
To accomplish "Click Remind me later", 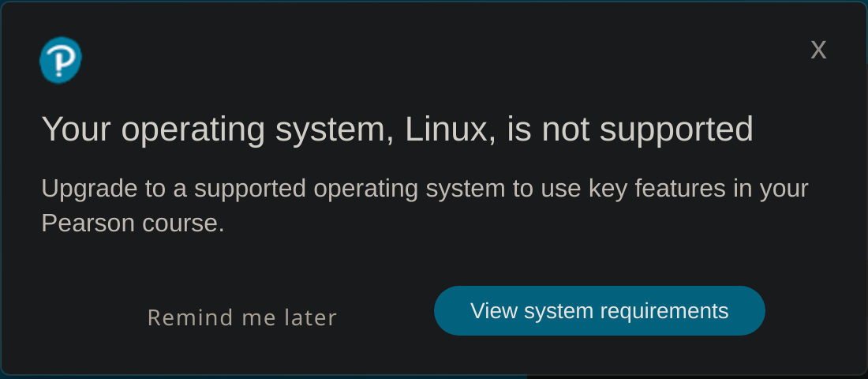I will 242,317.
